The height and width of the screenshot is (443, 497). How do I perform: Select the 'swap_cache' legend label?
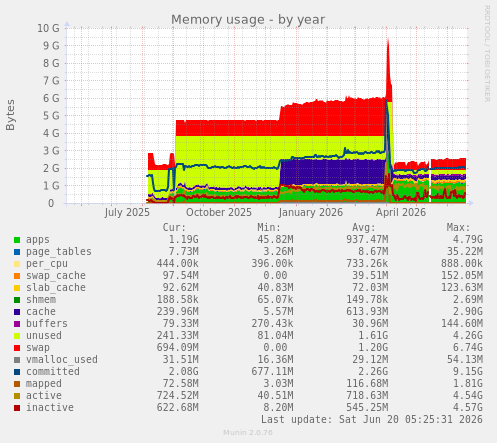pos(56,276)
